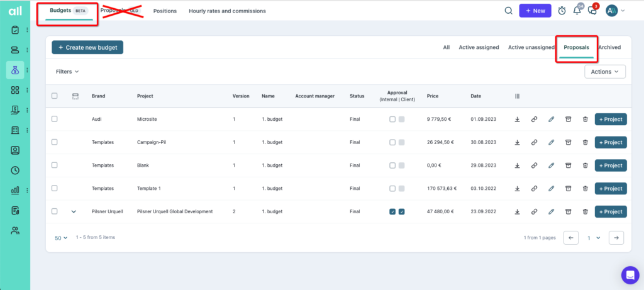Image resolution: width=644 pixels, height=290 pixels.
Task: Open the Hourly rates and commissions tab
Action: click(x=227, y=11)
